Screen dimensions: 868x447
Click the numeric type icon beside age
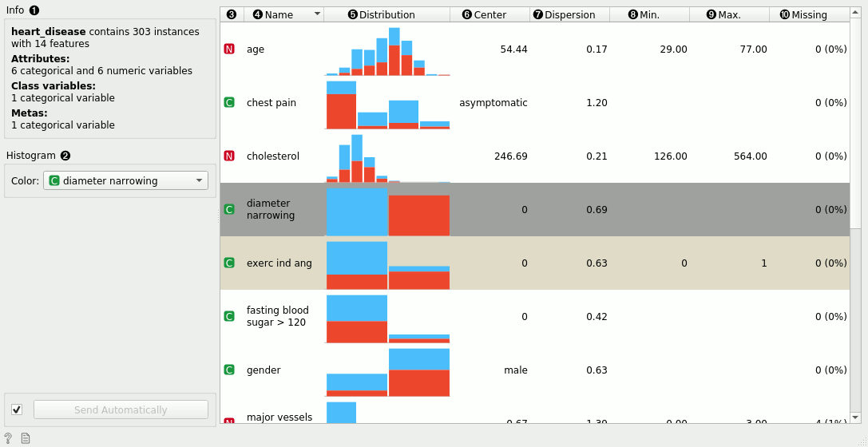[x=229, y=49]
